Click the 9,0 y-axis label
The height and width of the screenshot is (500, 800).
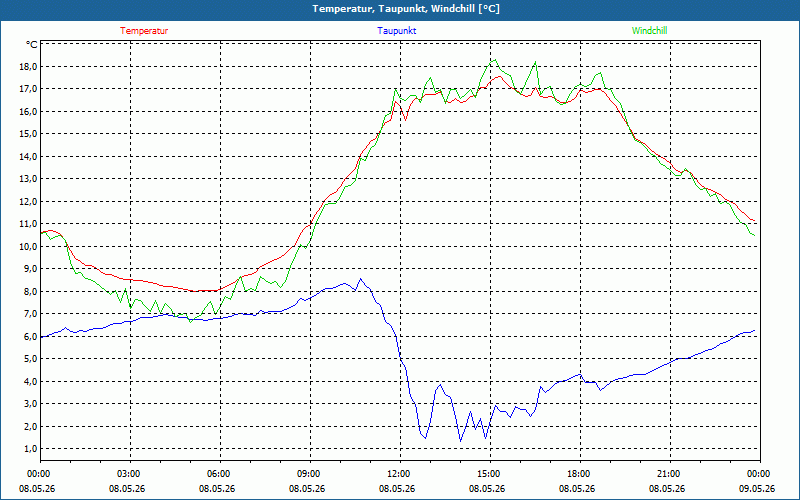coord(31,269)
